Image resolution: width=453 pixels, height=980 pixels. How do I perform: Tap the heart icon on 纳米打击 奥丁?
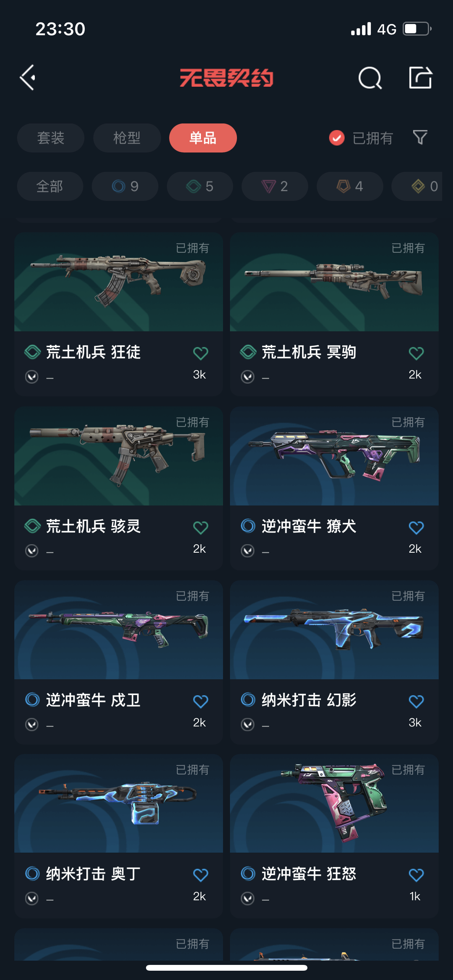click(200, 875)
